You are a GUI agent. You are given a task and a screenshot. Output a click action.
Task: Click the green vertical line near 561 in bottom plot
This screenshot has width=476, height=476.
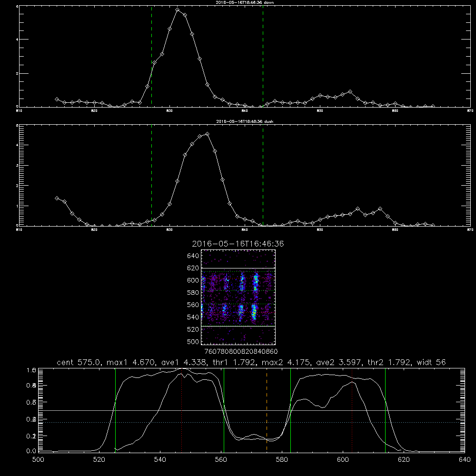(x=224, y=410)
